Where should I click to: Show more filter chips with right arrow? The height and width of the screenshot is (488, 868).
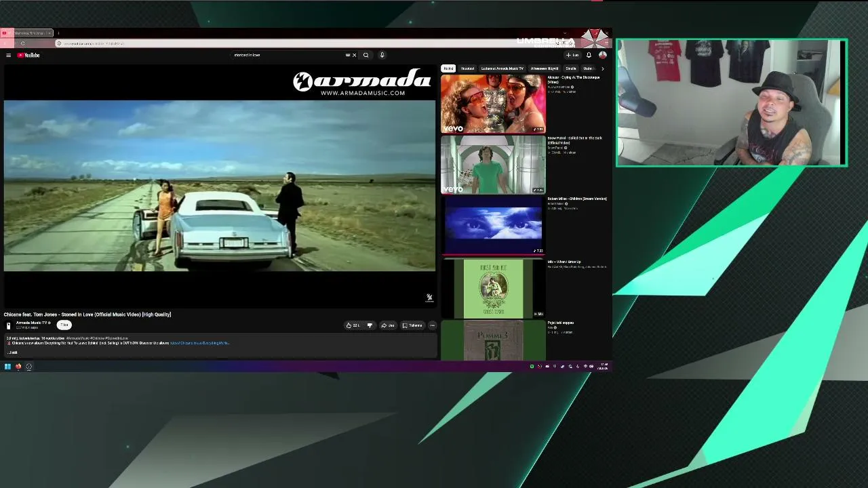click(602, 68)
